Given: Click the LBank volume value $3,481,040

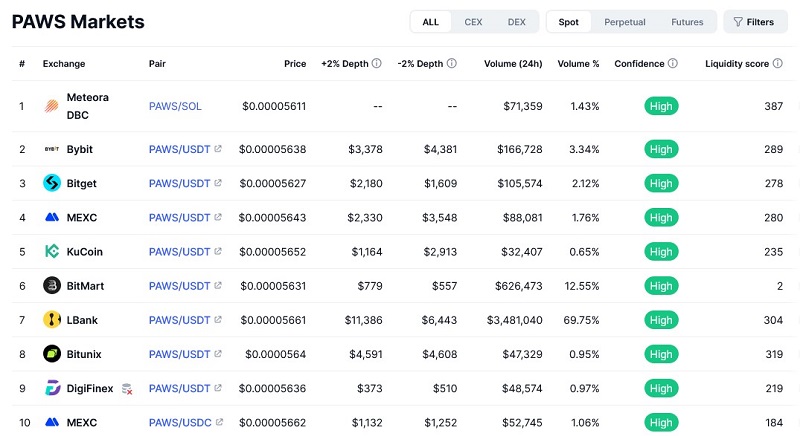Looking at the screenshot, I should coord(514,320).
